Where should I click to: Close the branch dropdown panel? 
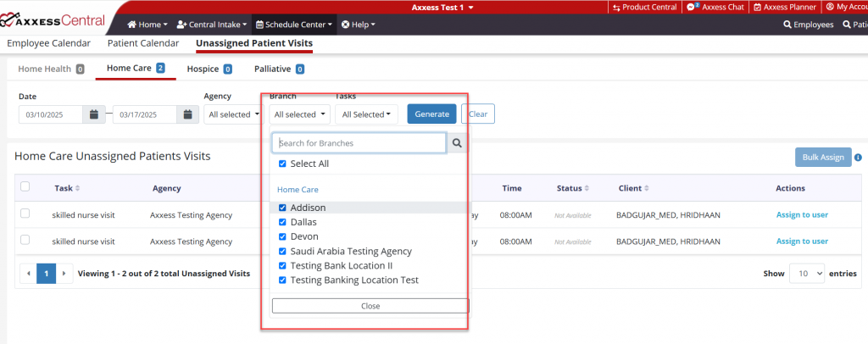[370, 306]
